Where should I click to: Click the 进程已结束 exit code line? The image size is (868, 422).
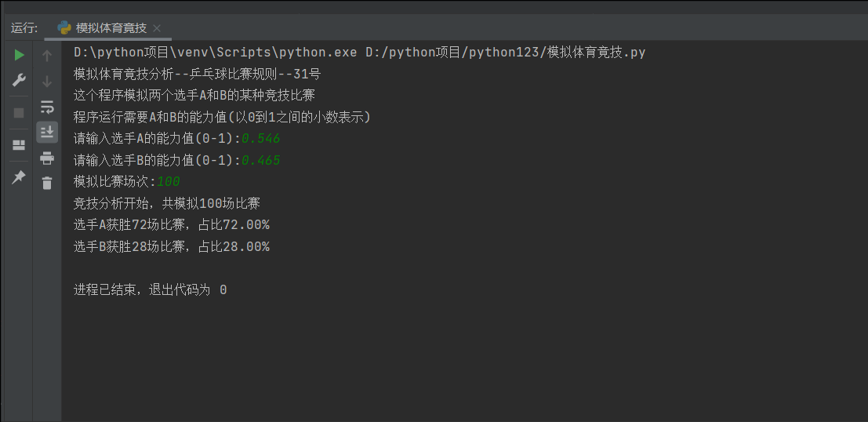150,290
